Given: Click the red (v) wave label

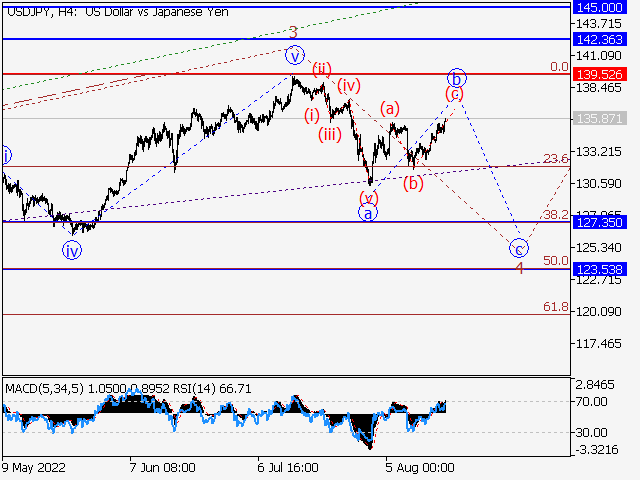Looking at the screenshot, I should pos(369,198).
